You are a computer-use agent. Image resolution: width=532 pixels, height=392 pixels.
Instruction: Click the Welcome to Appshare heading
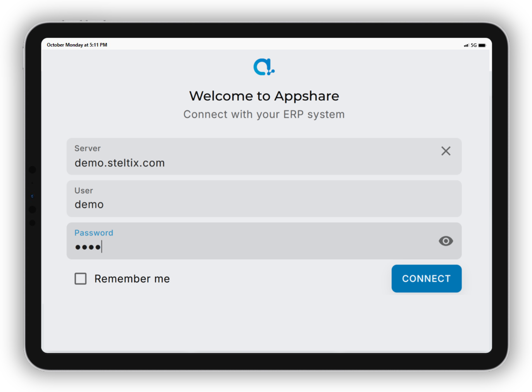pyautogui.click(x=264, y=96)
